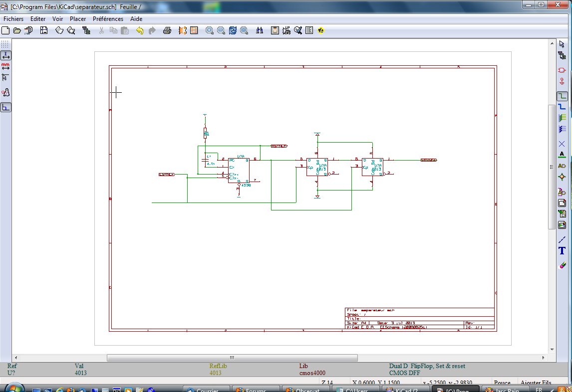Click the Cut scissors icon
This screenshot has width=572, height=392.
click(101, 30)
